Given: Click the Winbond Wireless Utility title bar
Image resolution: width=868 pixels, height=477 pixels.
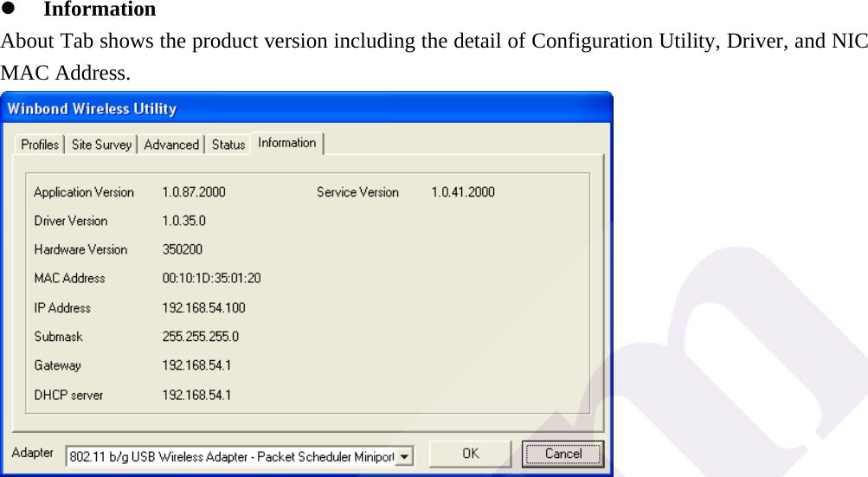Looking at the screenshot, I should [x=306, y=108].
